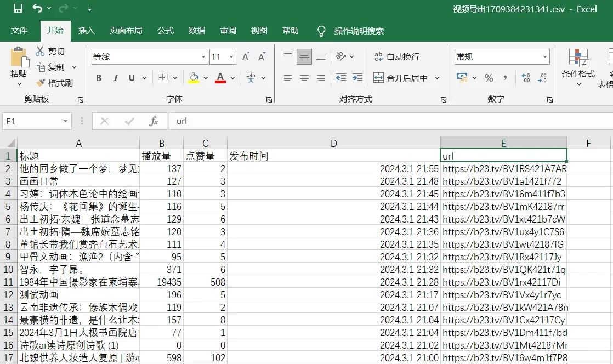Viewport: 613px width, 364px height.
Task: Open the 公式 ribbon tab
Action: 166,31
